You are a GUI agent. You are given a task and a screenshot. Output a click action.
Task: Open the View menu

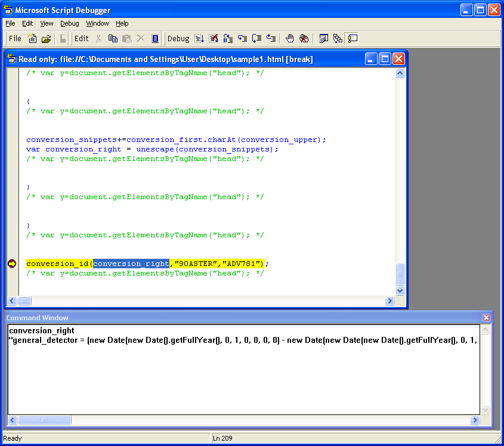pyautogui.click(x=47, y=23)
